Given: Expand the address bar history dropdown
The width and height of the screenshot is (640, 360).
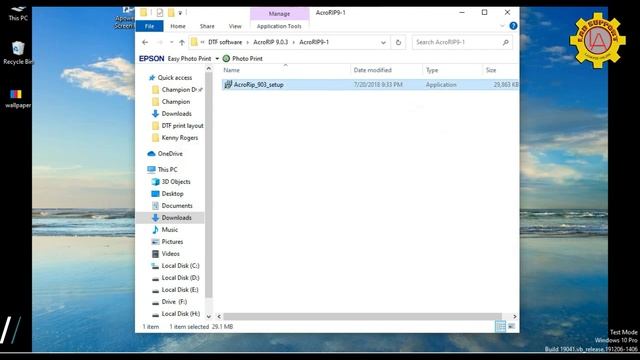Looking at the screenshot, I should click(383, 42).
